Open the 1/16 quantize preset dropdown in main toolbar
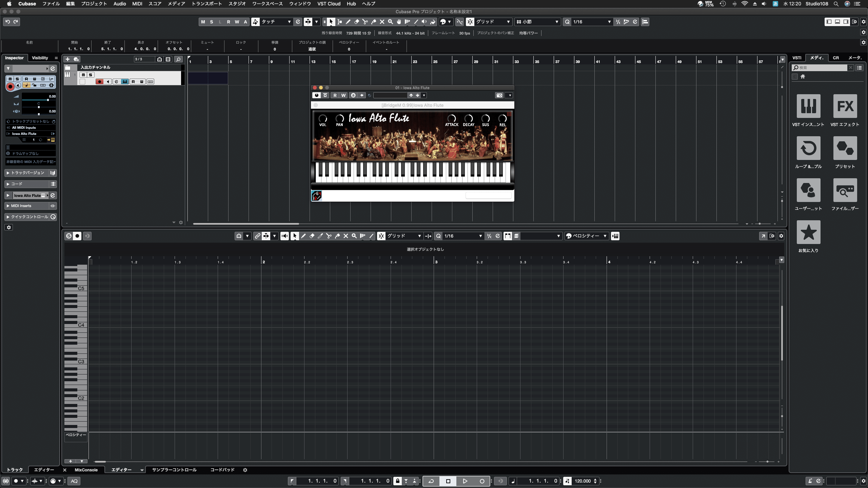This screenshot has width=868, height=488. tap(592, 22)
